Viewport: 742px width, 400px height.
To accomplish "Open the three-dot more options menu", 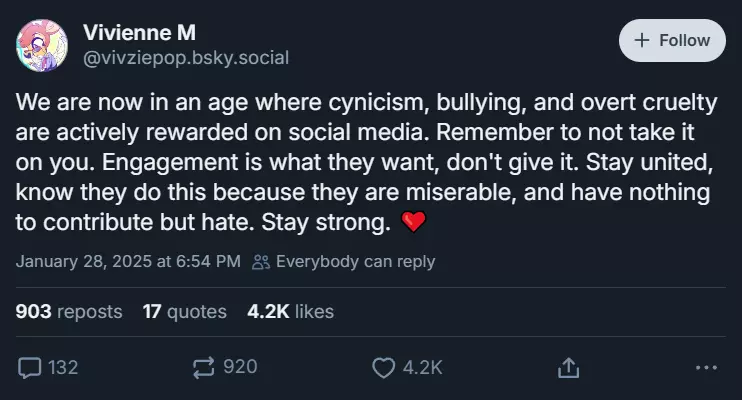I will (x=706, y=367).
